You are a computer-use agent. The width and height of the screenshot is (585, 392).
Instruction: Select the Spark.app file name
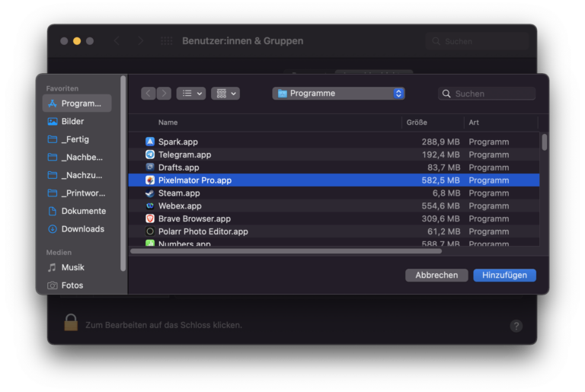[178, 142]
